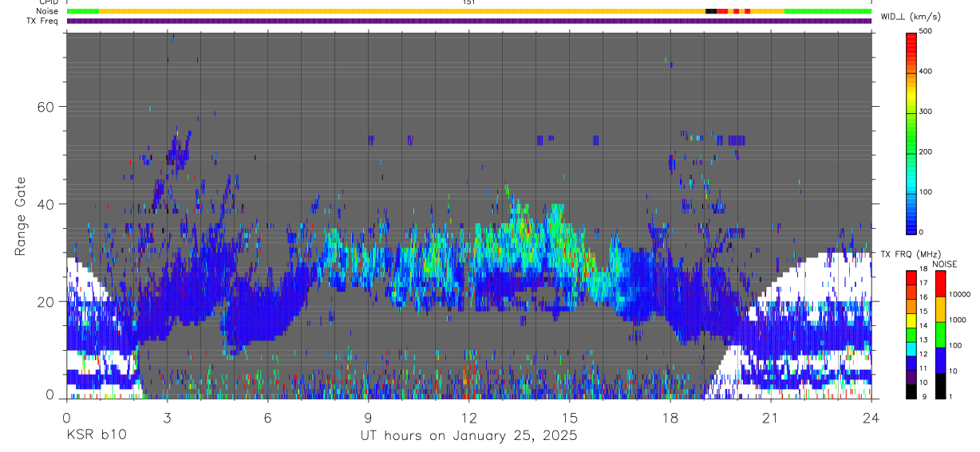
Task: Click the 'TX FRQ (MHz)' legend title
Action: [x=909, y=254]
